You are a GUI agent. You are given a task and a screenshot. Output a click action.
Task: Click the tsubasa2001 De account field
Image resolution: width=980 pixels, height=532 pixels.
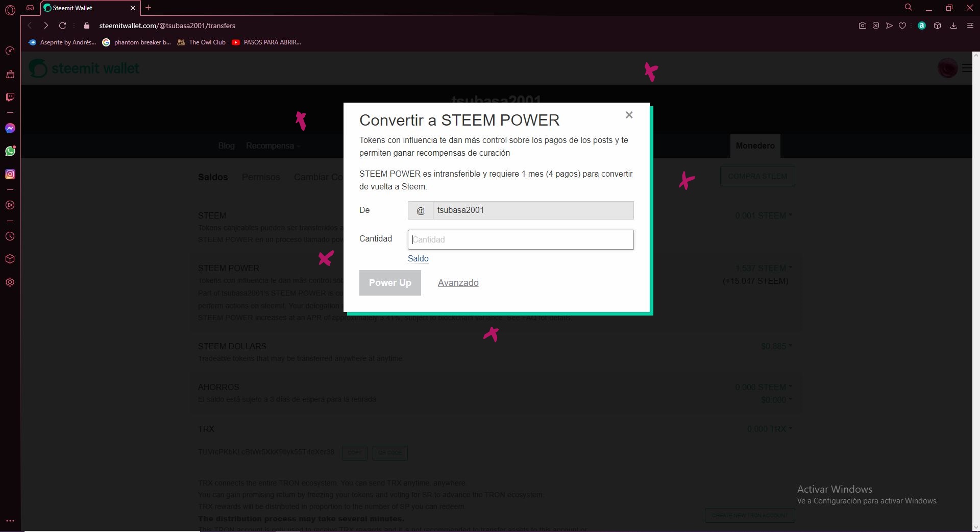pyautogui.click(x=533, y=210)
